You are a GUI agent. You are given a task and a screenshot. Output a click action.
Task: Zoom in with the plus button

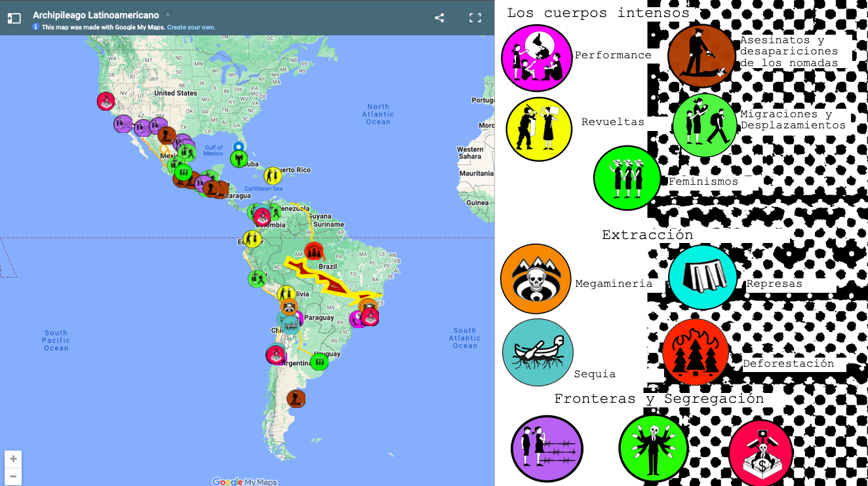click(x=13, y=459)
